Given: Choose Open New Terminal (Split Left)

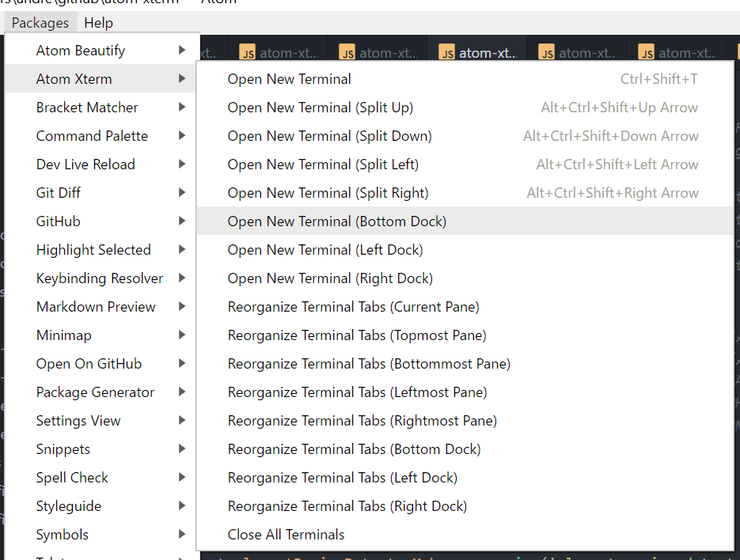Looking at the screenshot, I should pyautogui.click(x=465, y=165).
